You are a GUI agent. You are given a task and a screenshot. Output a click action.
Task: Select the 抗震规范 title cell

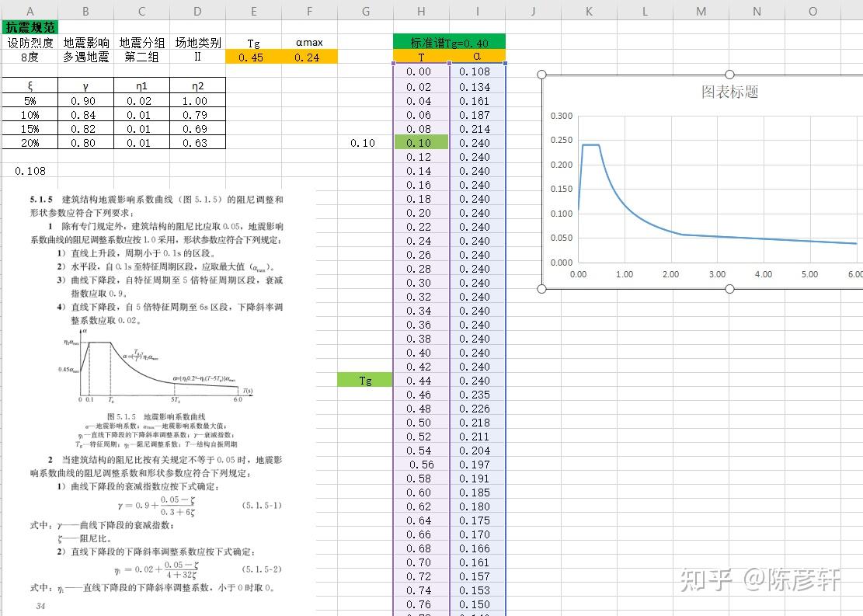(x=29, y=26)
